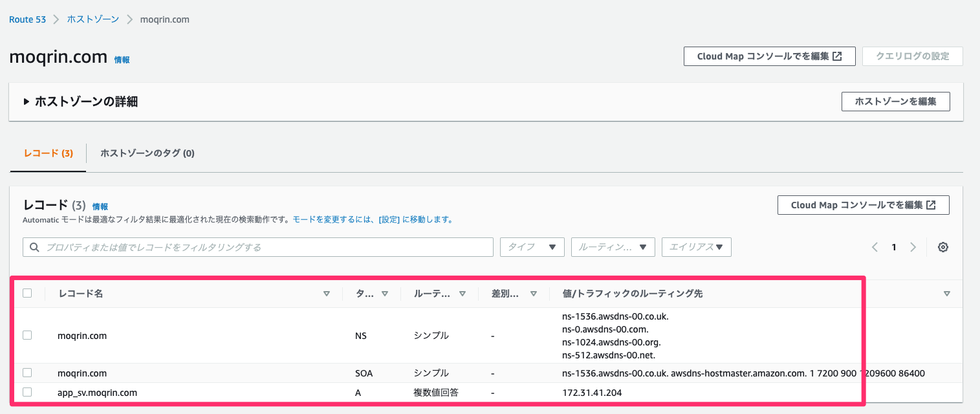Screen dimensions: 980x414
Task: Open the エイリアス filter dropdown
Action: click(696, 246)
